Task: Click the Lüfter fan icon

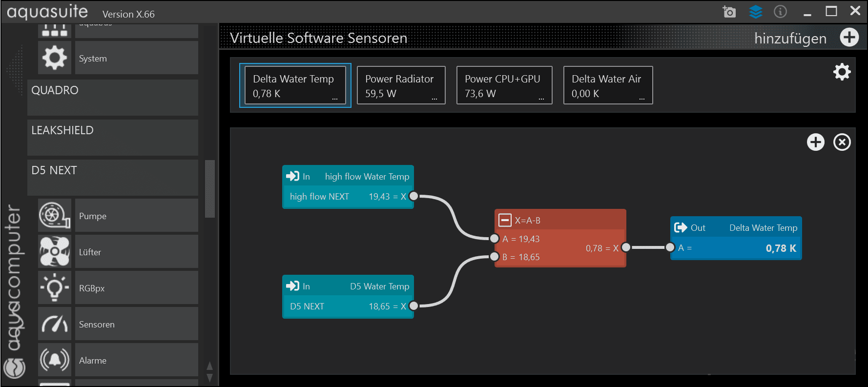Action: coord(55,251)
